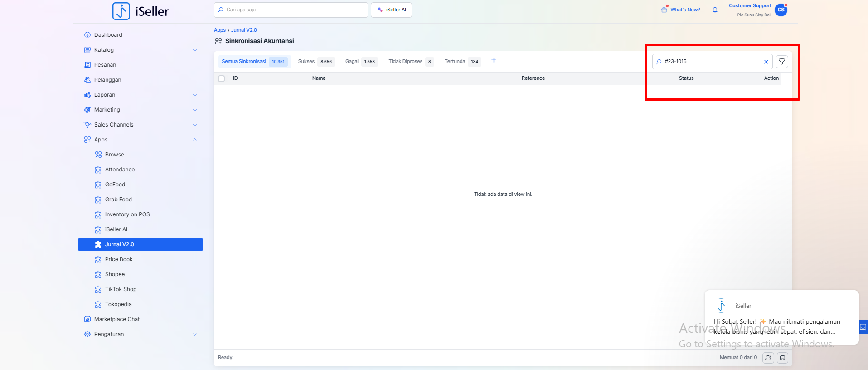Image resolution: width=868 pixels, height=370 pixels.
Task: Click the 'Cari apa saja' search box
Action: point(291,10)
